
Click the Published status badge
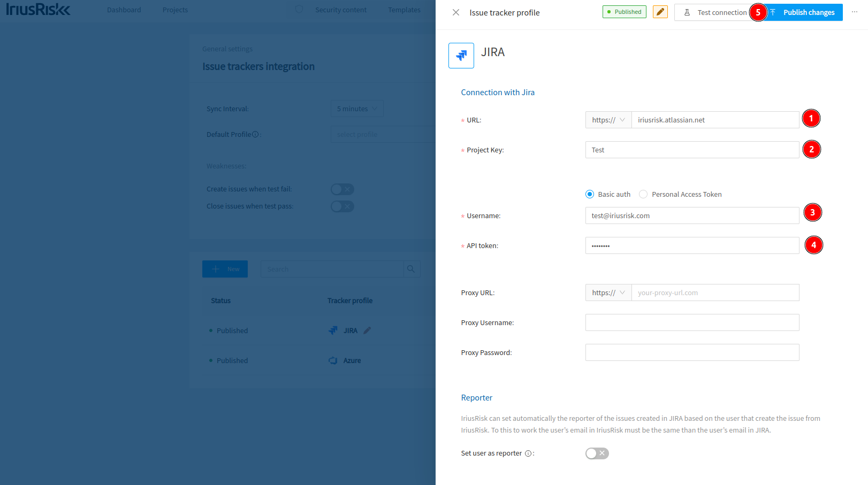pos(625,12)
